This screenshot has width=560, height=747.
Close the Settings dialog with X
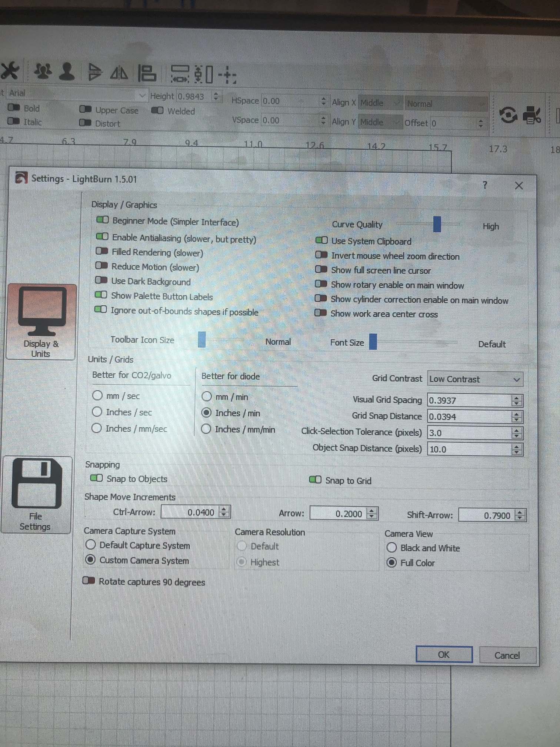[x=519, y=186]
